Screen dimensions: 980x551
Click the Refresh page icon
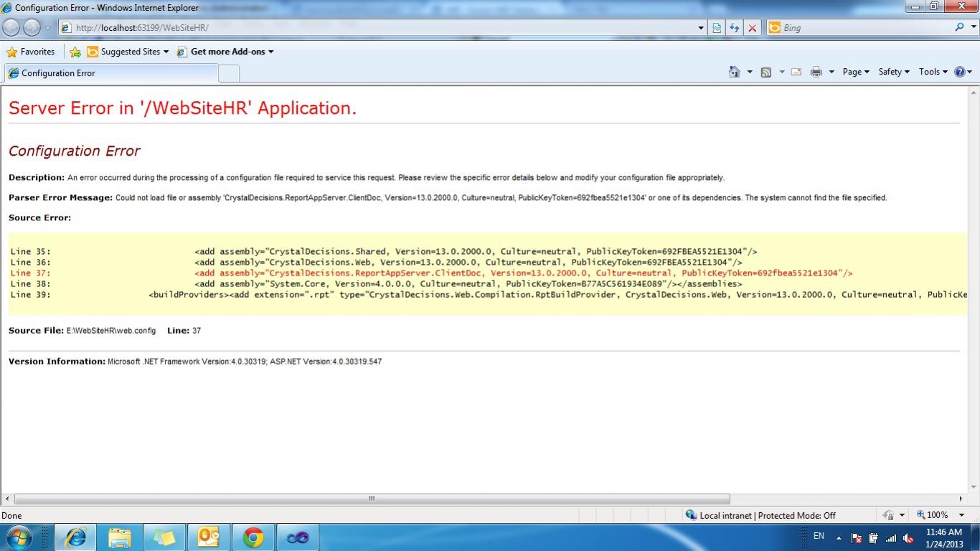734,28
